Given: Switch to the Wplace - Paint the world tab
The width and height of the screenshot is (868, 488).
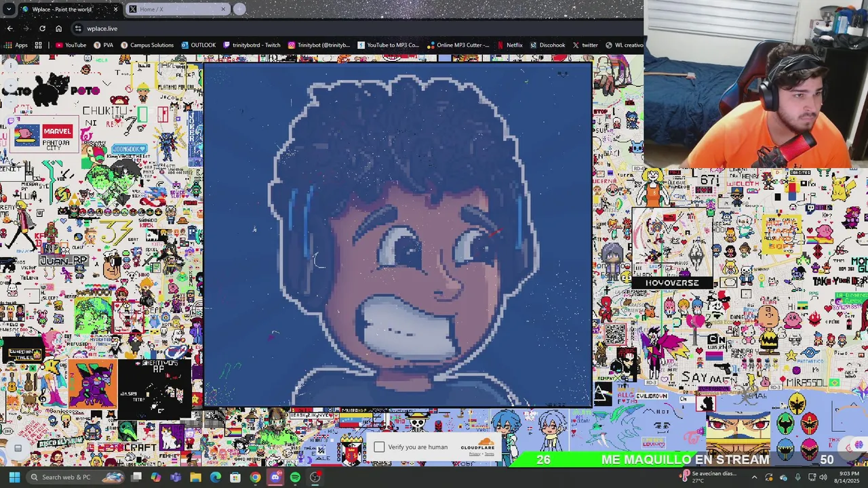Looking at the screenshot, I should [x=71, y=9].
